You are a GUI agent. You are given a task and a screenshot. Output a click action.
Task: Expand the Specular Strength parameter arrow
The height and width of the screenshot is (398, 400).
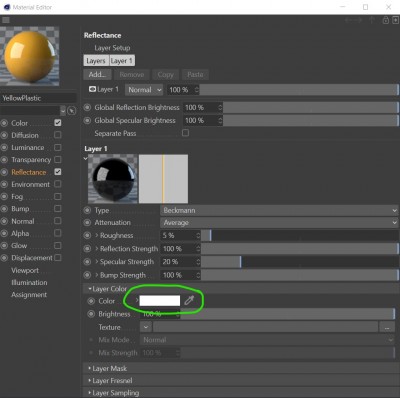click(x=97, y=261)
